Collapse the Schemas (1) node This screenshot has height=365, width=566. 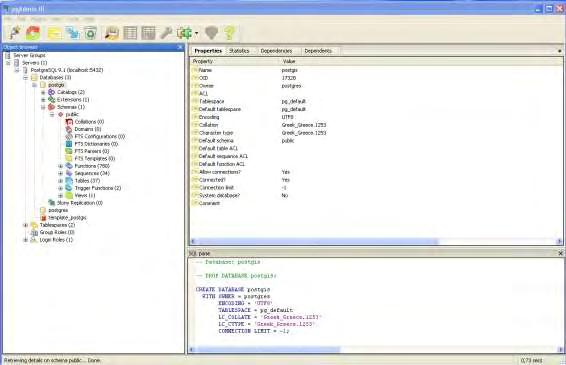[43, 107]
